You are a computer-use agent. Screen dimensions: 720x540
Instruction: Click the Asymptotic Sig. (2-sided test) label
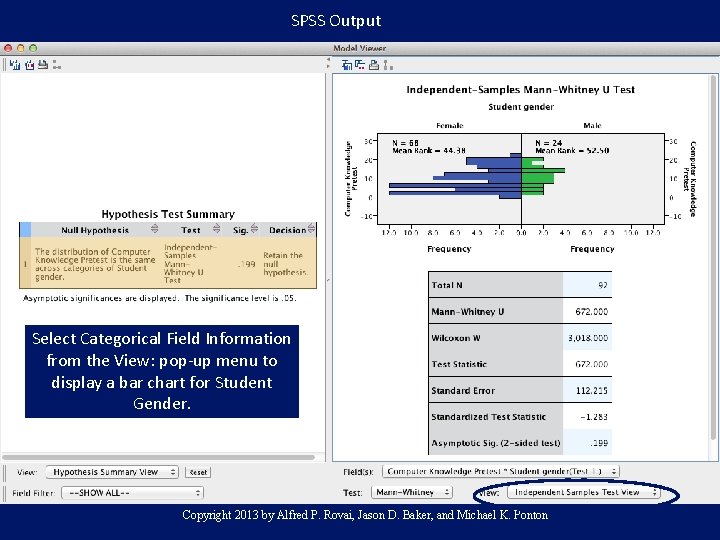(x=496, y=444)
